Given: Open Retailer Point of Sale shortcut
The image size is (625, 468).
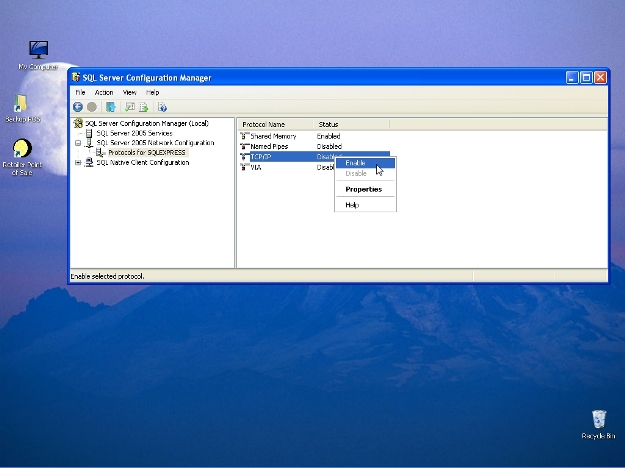Looking at the screenshot, I should click(x=22, y=150).
